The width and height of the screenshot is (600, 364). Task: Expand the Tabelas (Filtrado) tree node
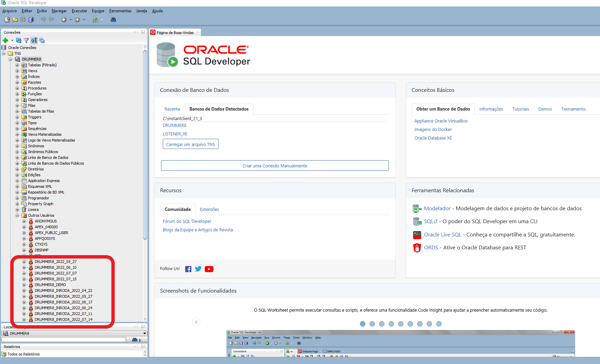click(x=17, y=65)
